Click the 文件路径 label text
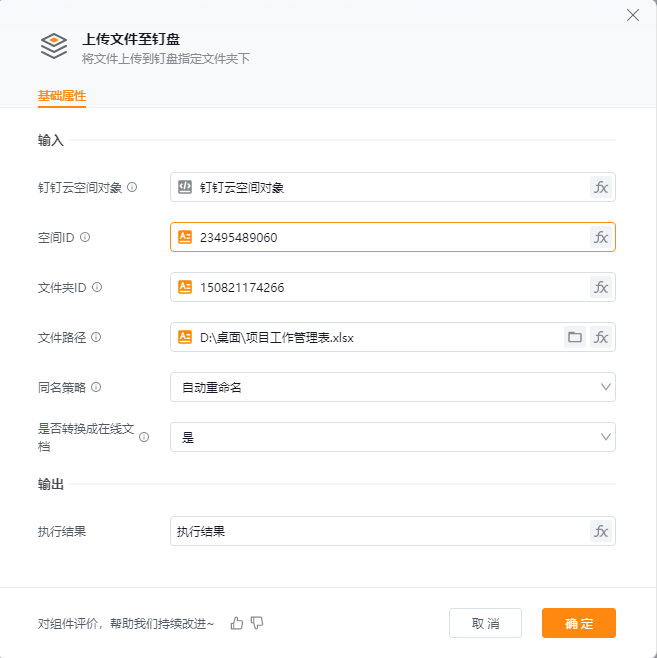The image size is (657, 658). [62, 337]
